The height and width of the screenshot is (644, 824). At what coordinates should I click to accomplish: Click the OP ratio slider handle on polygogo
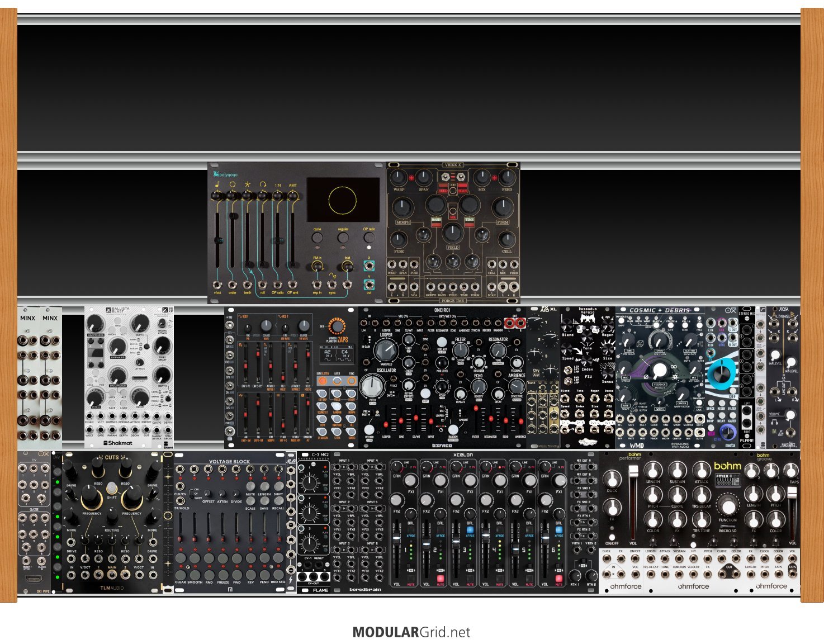278,241
